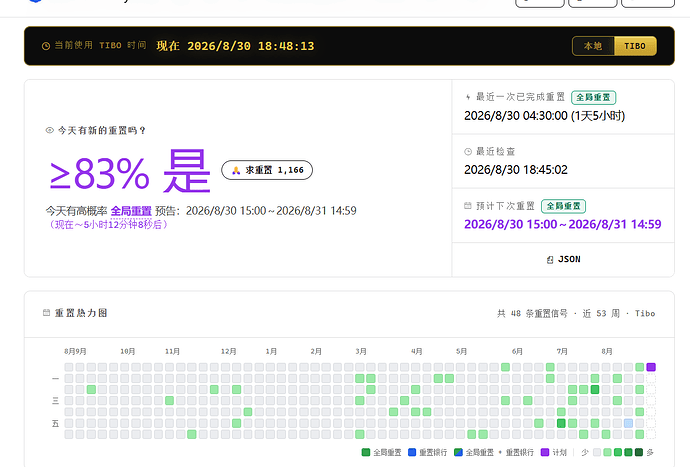Screen dimensions: 690x467
Task: Select the light blue heatmap cell
Action: coord(628,423)
